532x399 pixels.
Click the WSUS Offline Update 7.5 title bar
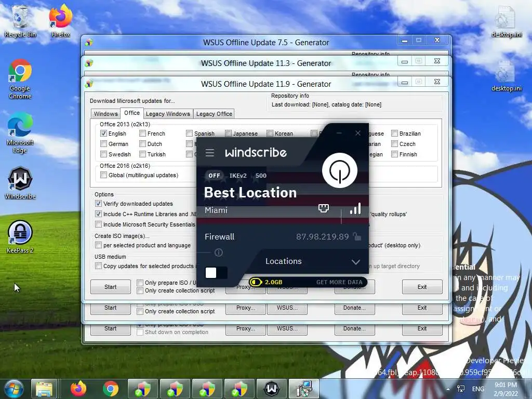266,43
